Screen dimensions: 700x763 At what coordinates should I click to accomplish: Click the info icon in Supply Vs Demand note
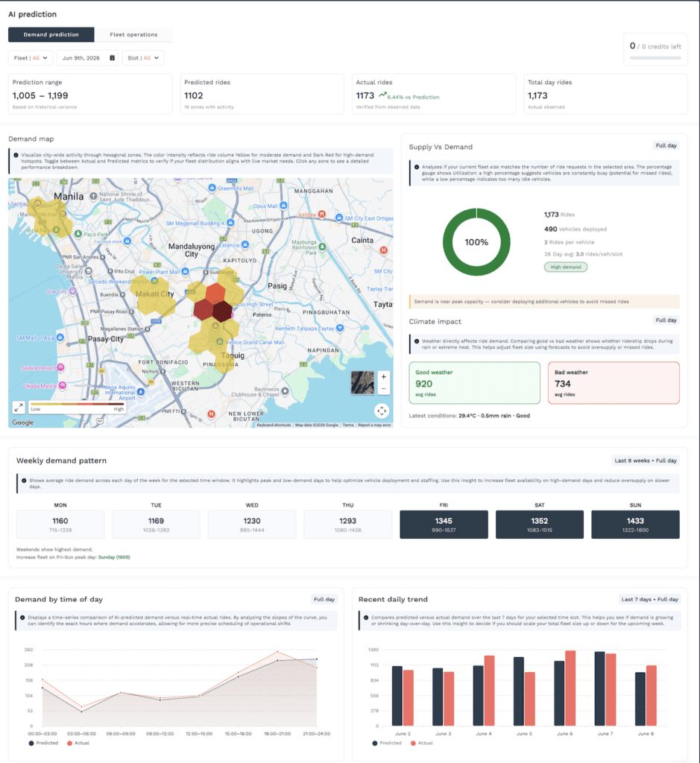417,167
